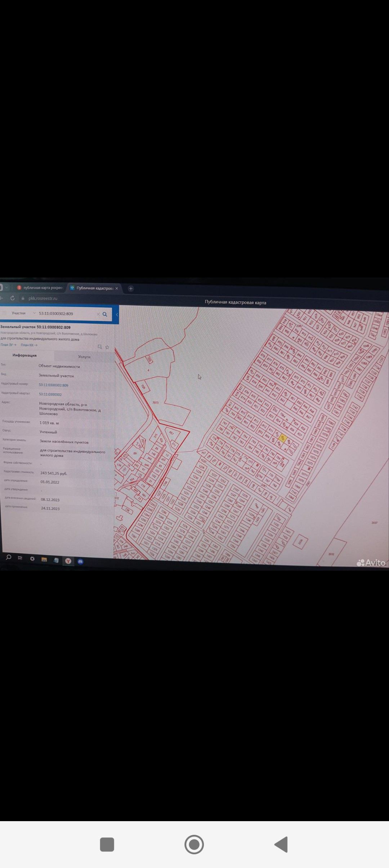Select the Яндекс tab публичная карта росреестр
This screenshot has width=389, height=868.
coord(40,288)
